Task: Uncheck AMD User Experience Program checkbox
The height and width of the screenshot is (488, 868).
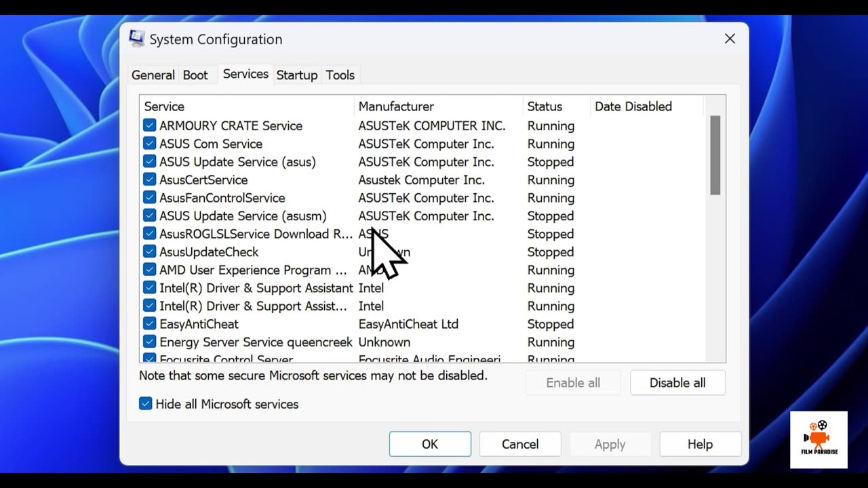Action: coord(150,270)
